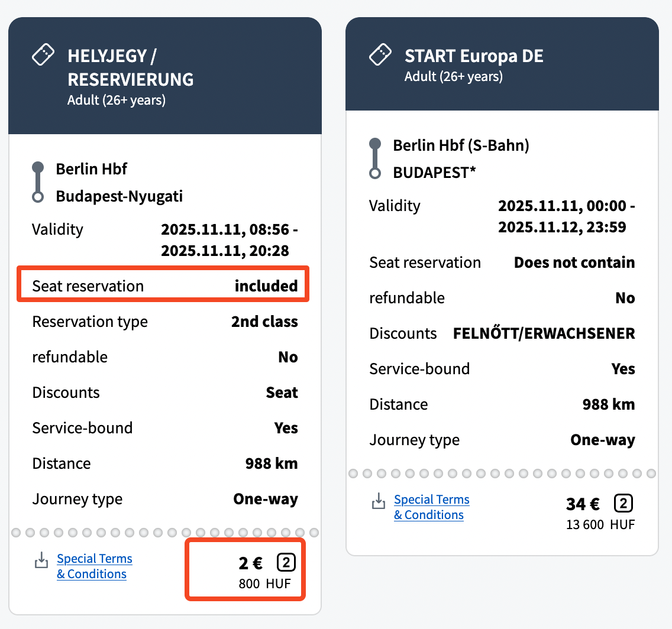The image size is (672, 629).
Task: Click the download icon in the reservation card
Action: point(41,560)
